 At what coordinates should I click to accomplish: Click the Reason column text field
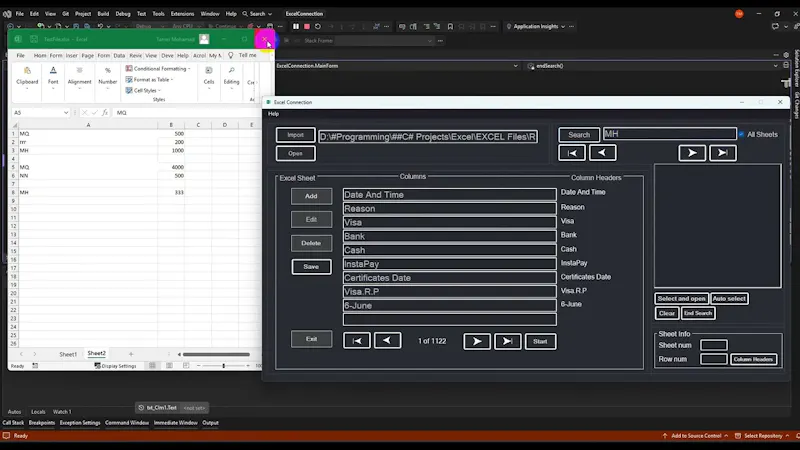(x=449, y=208)
